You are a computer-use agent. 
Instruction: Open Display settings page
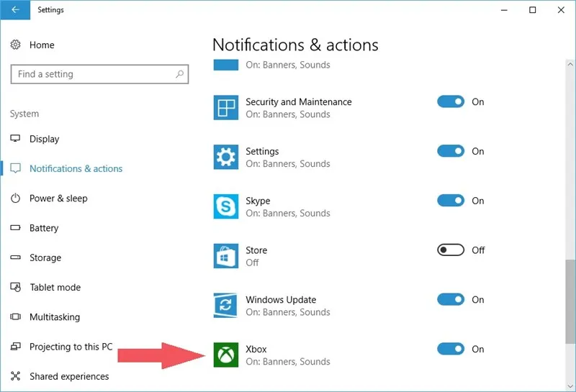(x=44, y=139)
